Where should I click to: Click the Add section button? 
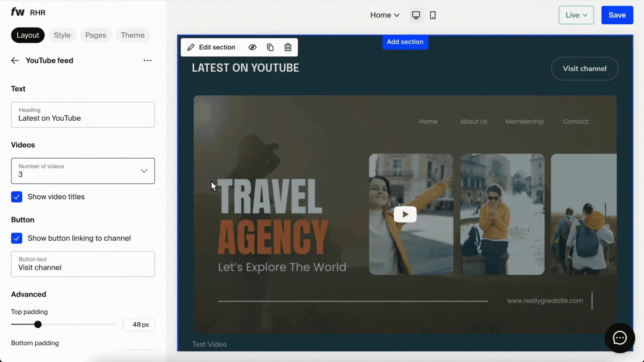tap(405, 42)
